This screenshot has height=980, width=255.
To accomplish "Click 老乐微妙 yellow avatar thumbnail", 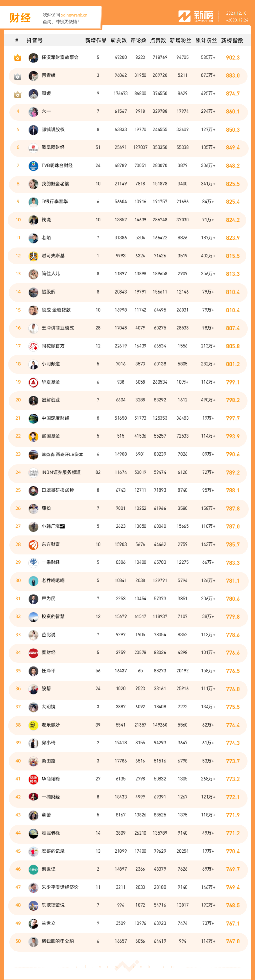I will pos(34,725).
